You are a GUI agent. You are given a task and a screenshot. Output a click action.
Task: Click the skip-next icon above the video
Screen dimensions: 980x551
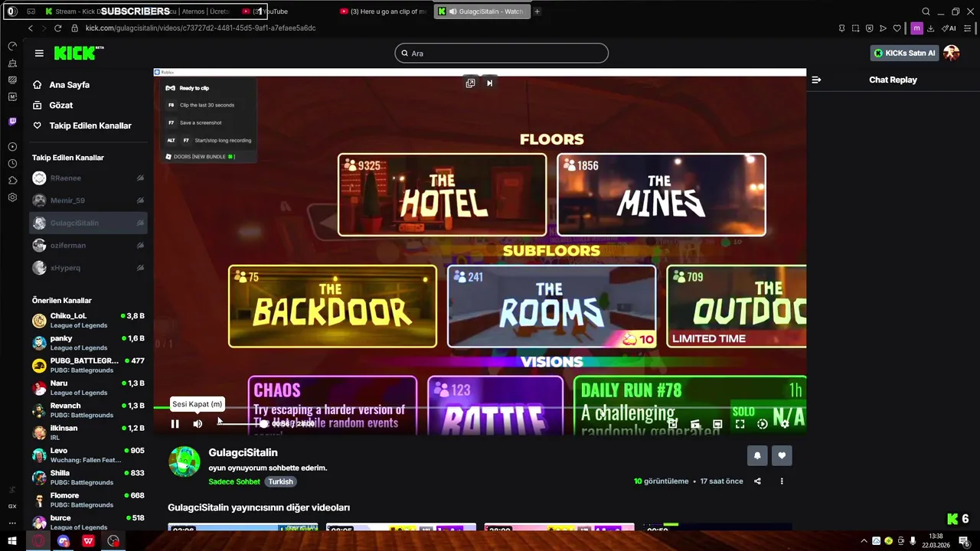click(489, 83)
